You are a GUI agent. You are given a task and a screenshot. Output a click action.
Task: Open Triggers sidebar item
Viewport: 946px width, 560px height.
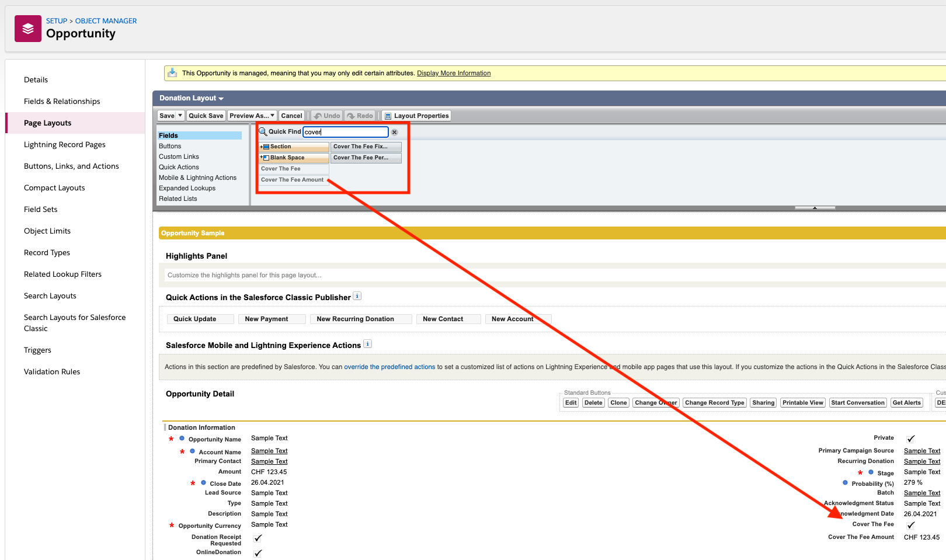[37, 350]
